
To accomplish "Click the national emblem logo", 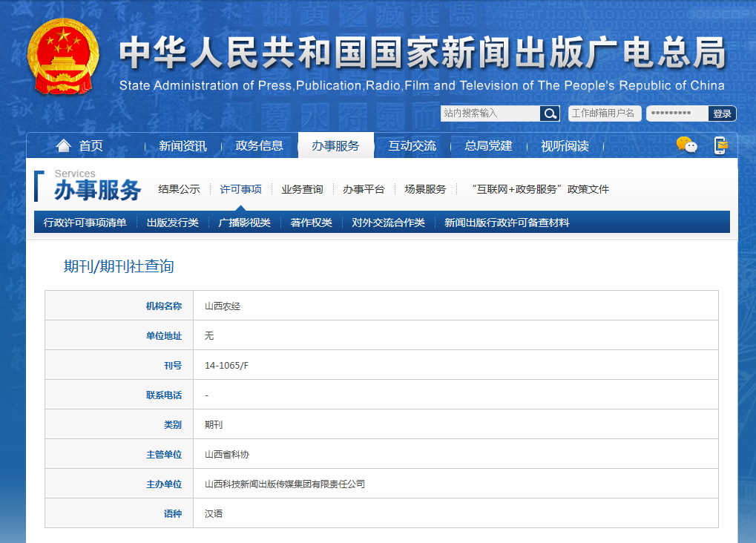I will tap(63, 56).
